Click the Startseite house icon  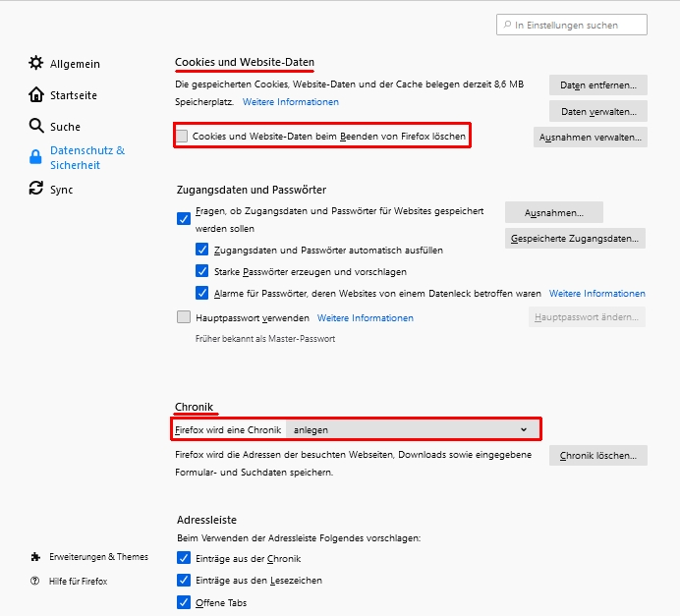point(36,95)
